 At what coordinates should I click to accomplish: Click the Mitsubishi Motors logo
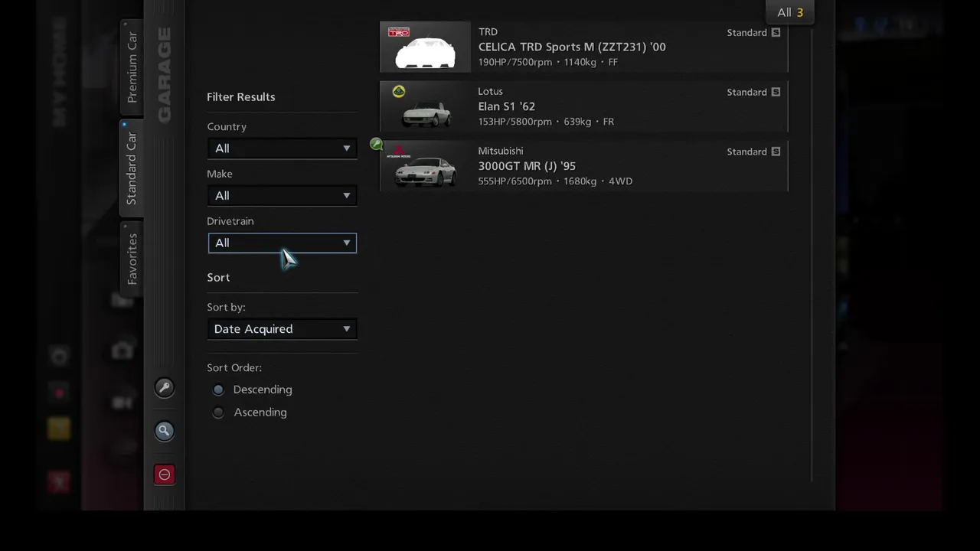click(399, 152)
